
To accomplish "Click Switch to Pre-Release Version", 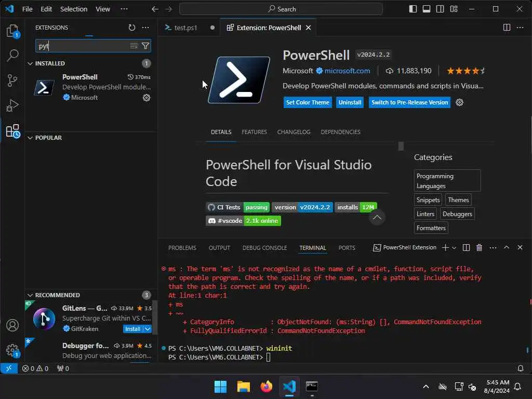I will [409, 102].
